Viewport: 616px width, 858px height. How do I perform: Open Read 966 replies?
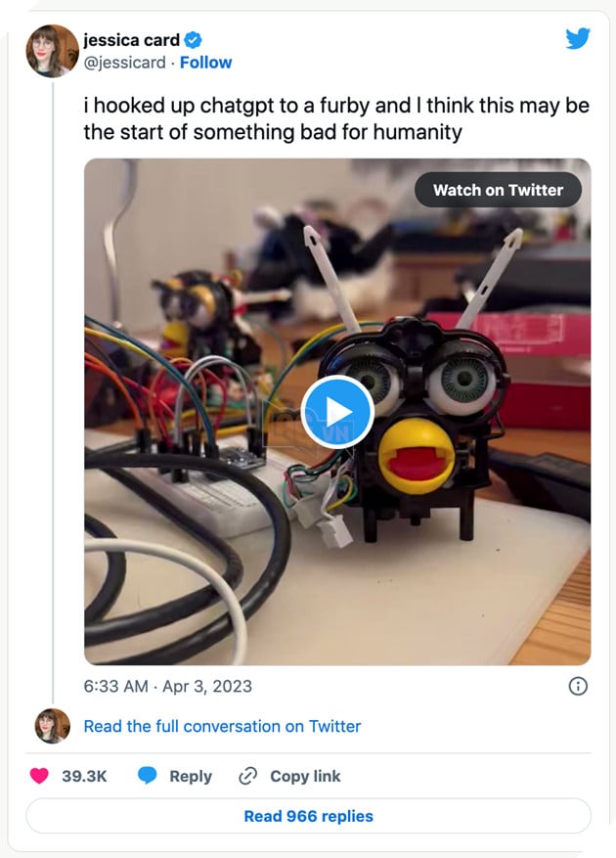[x=307, y=816]
